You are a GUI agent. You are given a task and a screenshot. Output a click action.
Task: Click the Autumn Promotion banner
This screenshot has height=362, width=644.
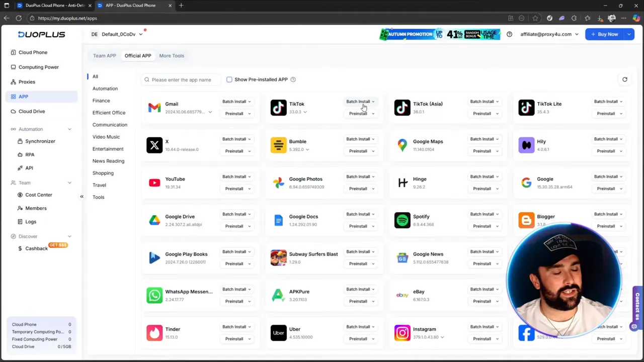(x=440, y=34)
